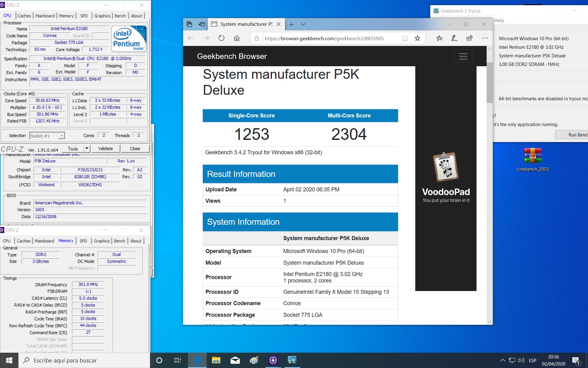Open Memory tab in top CPU-Z window
The height and width of the screenshot is (368, 588).
66,16
